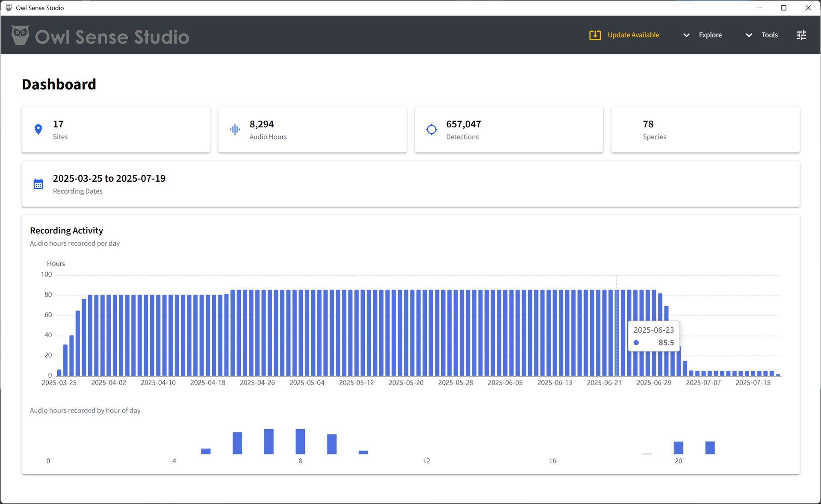
Task: Click the Detections crosshair icon
Action: [x=431, y=130]
